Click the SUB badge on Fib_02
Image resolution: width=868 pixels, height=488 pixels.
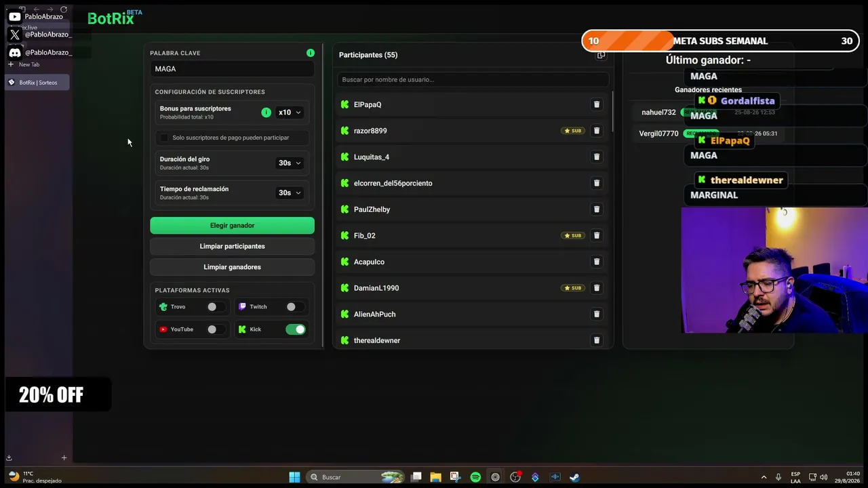pyautogui.click(x=573, y=235)
